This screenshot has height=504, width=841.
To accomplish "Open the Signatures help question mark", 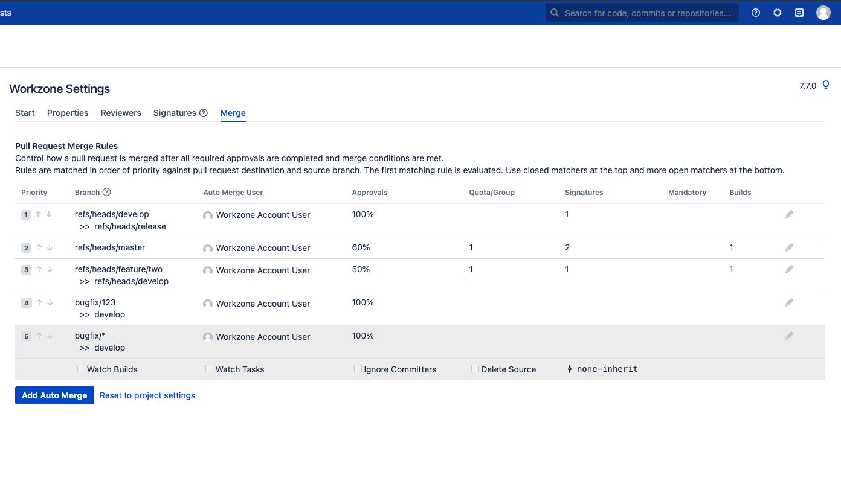I will (x=204, y=113).
